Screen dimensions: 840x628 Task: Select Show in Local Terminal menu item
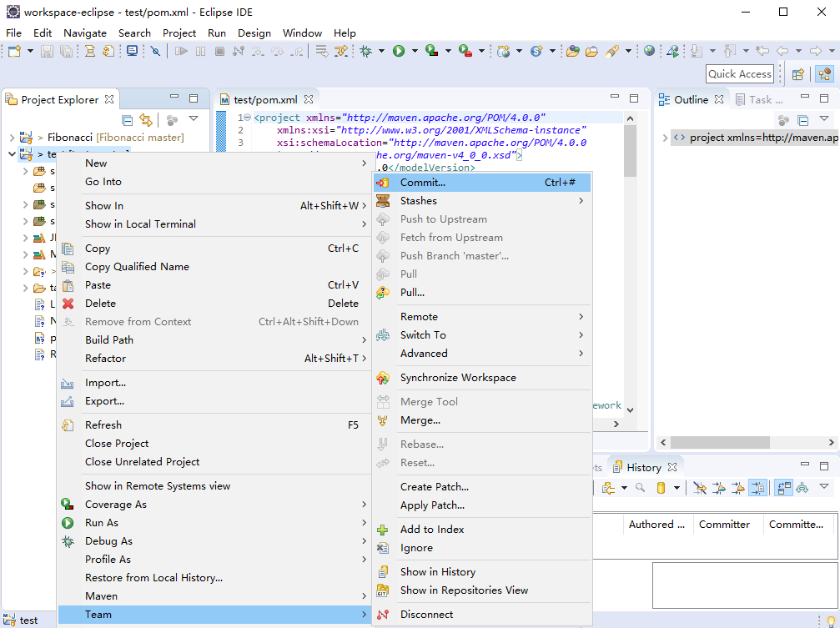pyautogui.click(x=214, y=224)
